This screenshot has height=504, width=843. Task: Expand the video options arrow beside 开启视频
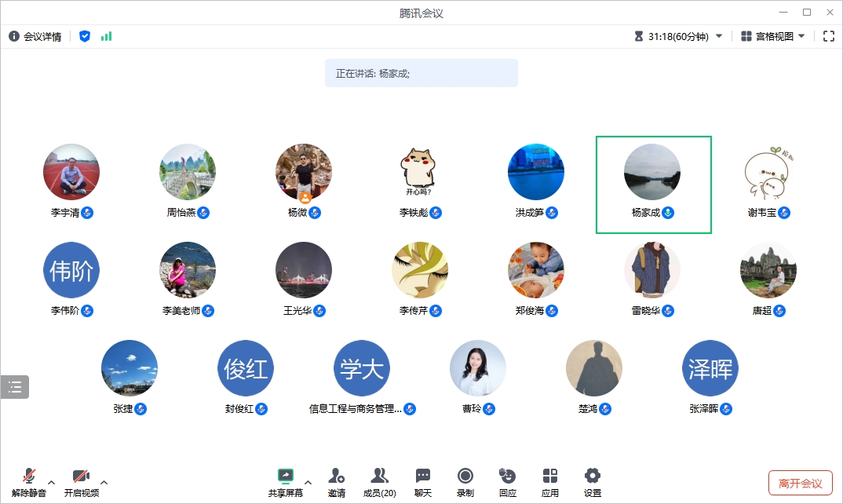pyautogui.click(x=104, y=482)
